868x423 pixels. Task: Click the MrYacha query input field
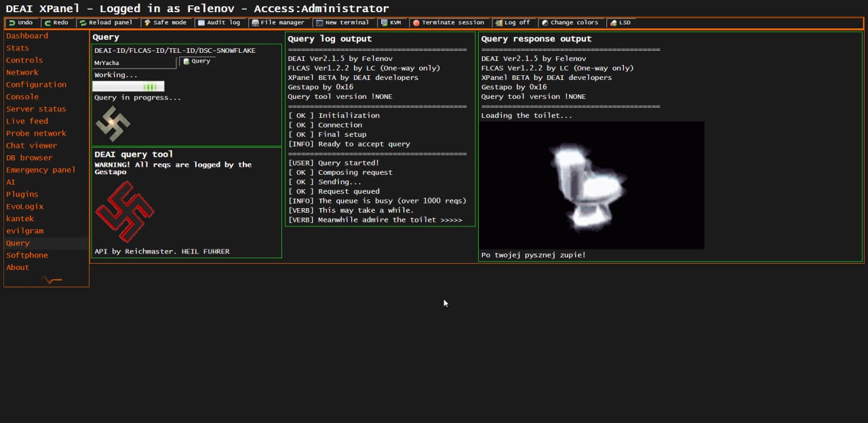134,62
